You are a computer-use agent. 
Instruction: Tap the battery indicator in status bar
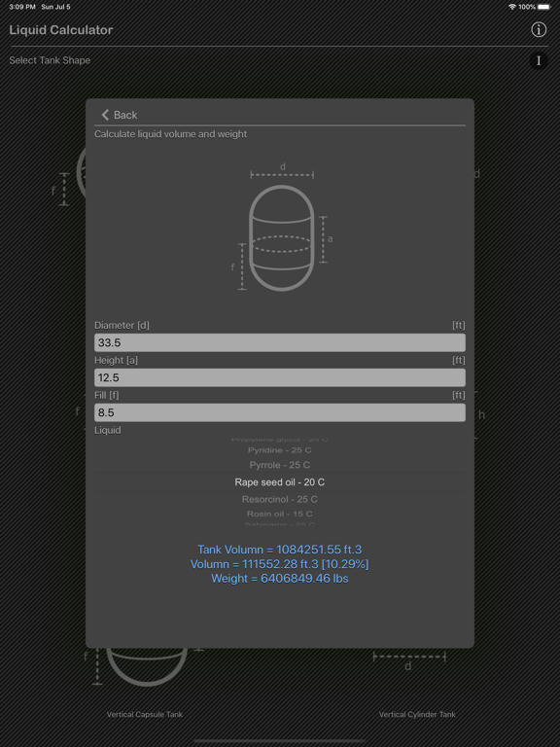coord(543,7)
